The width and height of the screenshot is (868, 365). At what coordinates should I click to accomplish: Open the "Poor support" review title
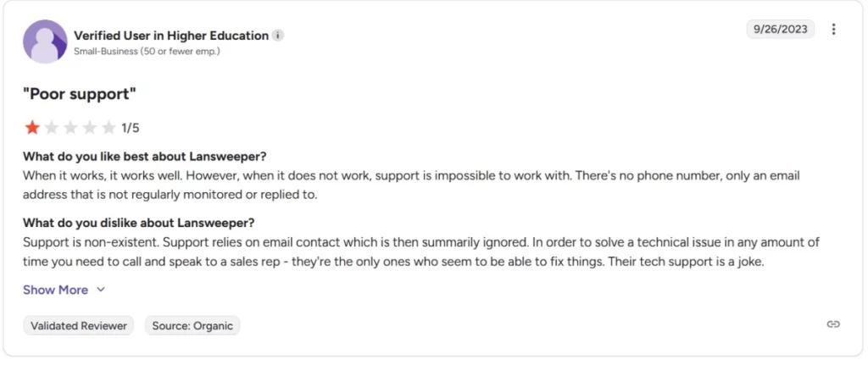click(x=80, y=93)
